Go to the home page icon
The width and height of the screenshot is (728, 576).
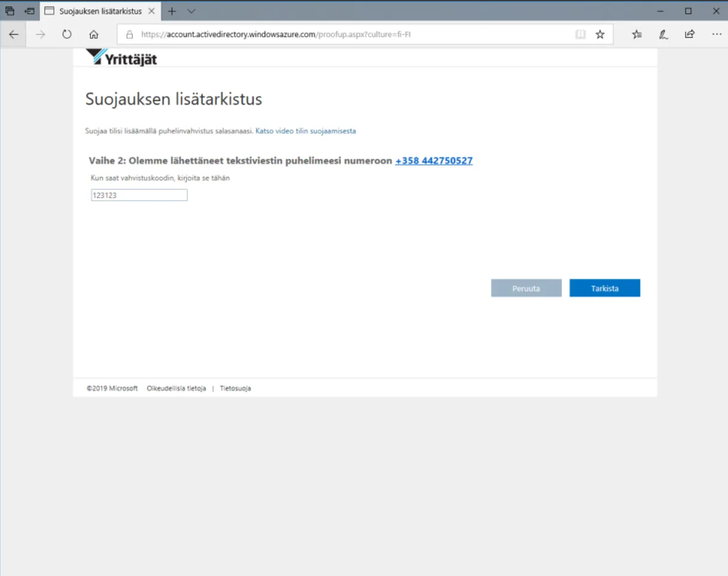click(x=93, y=35)
